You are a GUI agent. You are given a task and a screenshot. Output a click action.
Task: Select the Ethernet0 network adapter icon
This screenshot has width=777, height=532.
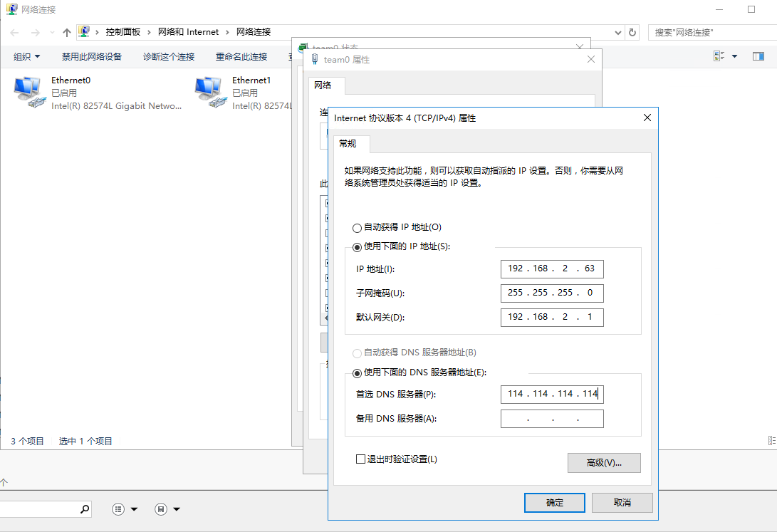click(28, 92)
